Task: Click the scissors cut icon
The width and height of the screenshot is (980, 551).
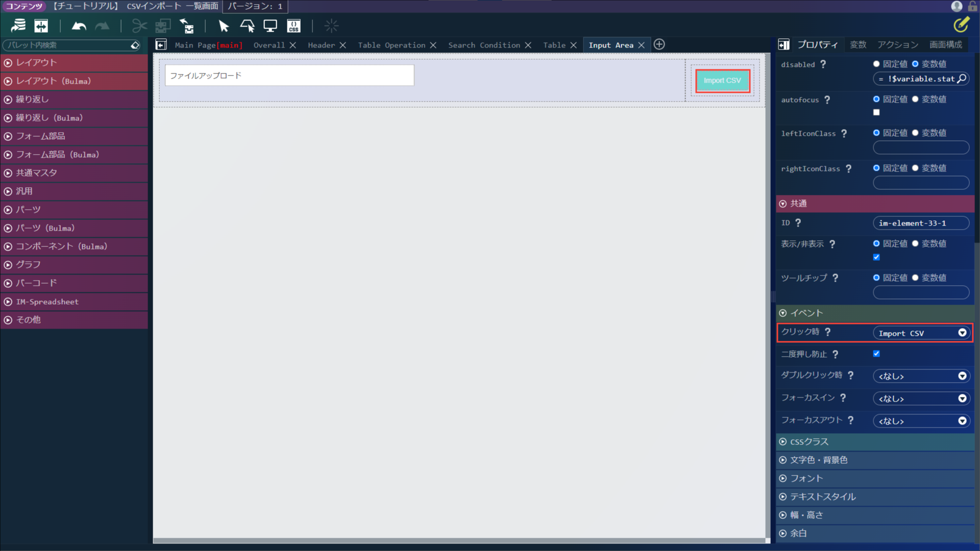Action: tap(139, 26)
